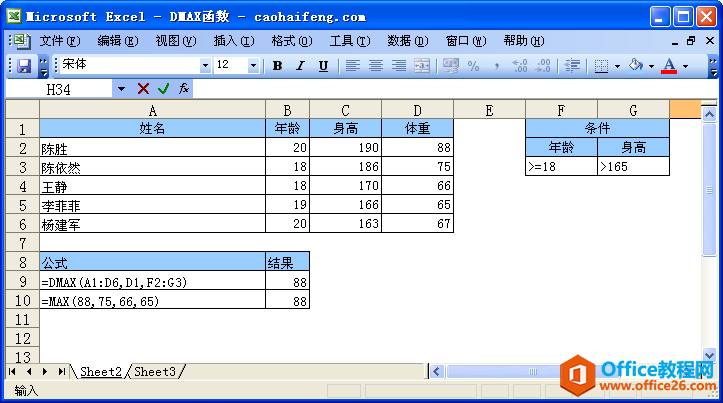Open the 文件(F) menu
The width and height of the screenshot is (723, 403).
pos(60,41)
